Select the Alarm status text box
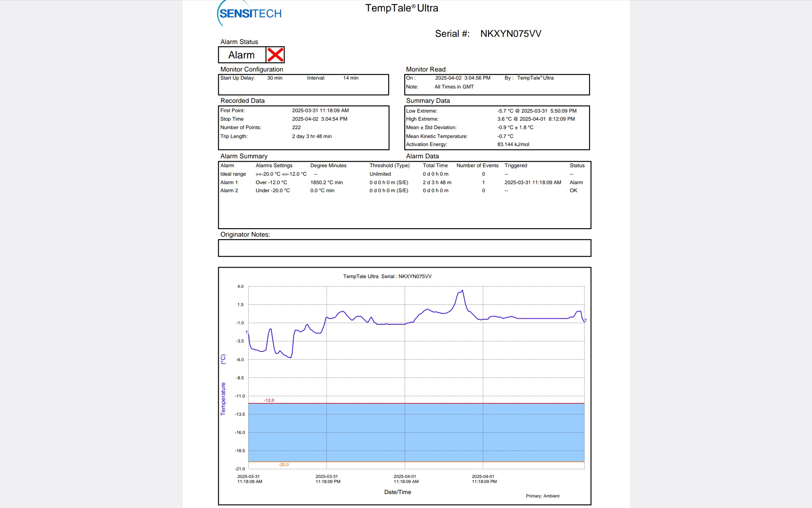Viewport: 812px width, 508px height. [242, 55]
